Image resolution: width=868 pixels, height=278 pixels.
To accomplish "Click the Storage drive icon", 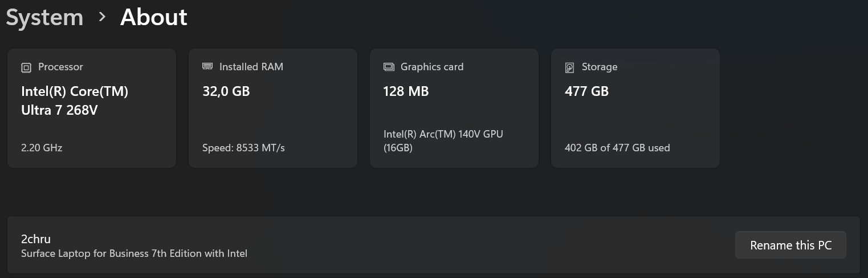I will pos(569,67).
